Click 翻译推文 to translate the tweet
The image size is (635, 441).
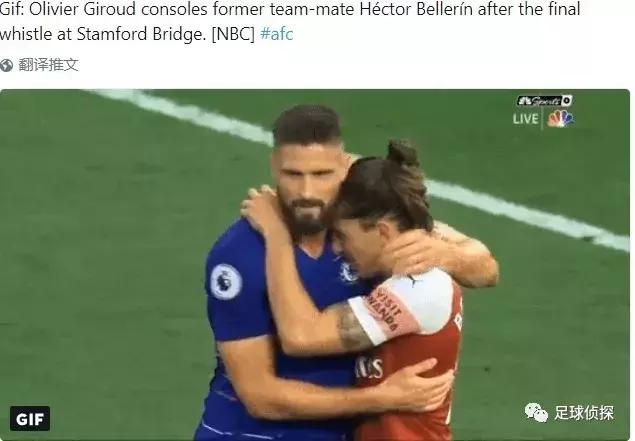pyautogui.click(x=49, y=65)
